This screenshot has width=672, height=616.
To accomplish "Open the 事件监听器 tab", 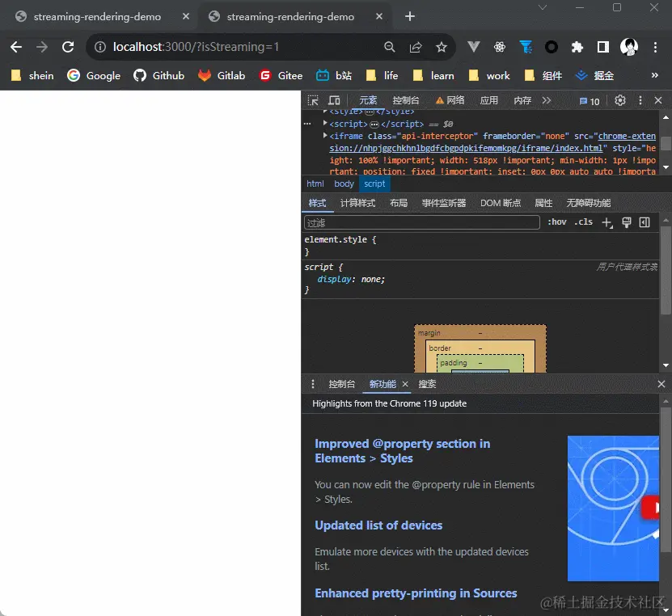I will point(444,203).
